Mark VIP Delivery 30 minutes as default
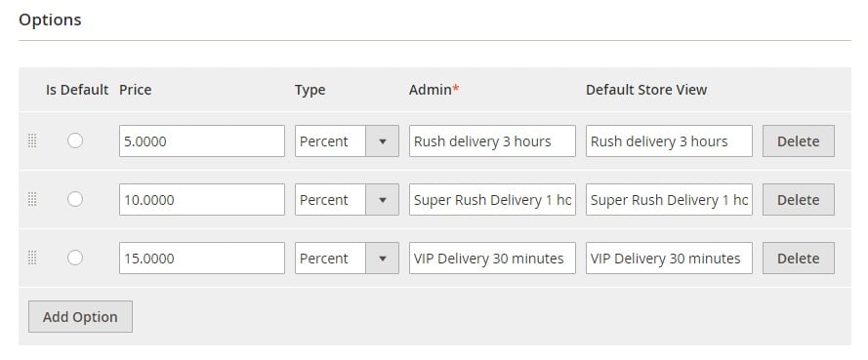Screen dimensions: 868x360 (75, 258)
